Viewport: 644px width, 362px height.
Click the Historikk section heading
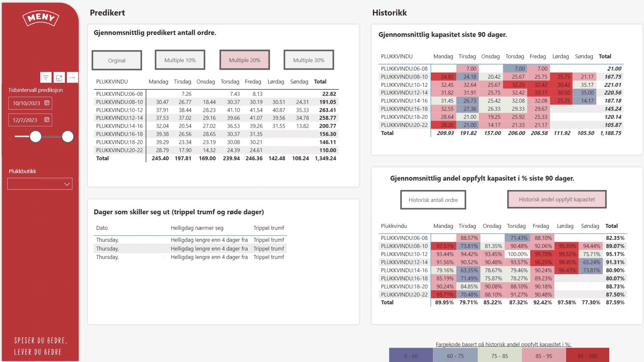[x=389, y=13]
